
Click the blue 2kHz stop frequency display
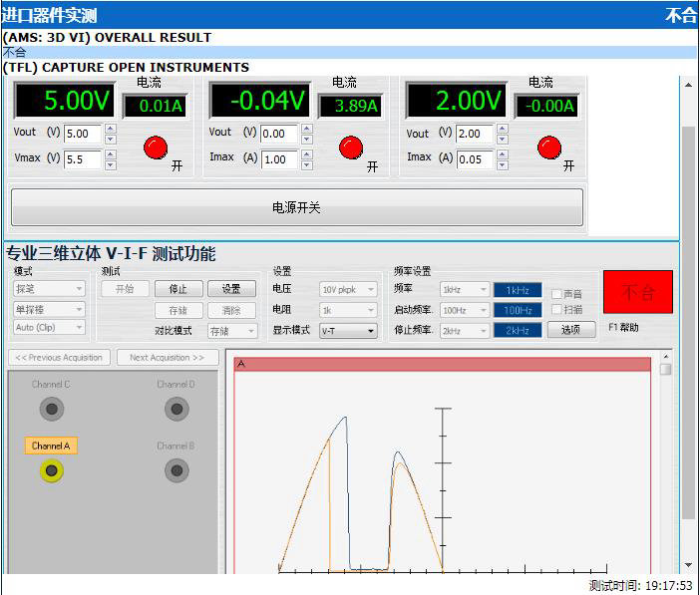coord(518,331)
